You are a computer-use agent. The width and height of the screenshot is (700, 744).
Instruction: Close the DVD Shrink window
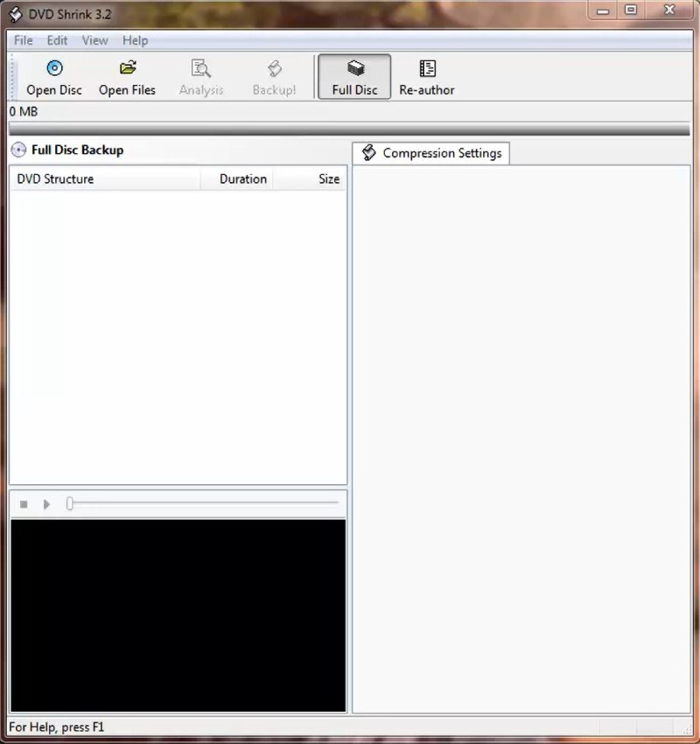click(x=669, y=11)
